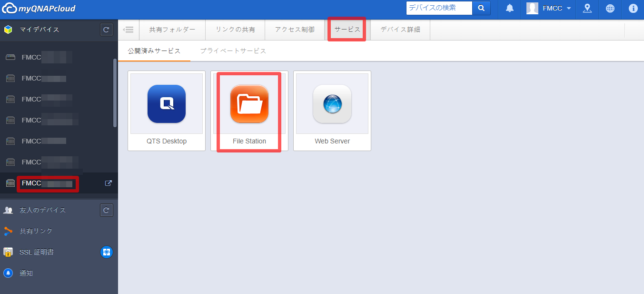Switch to プライベートサービス tab
Screen dimensions: 644x294
click(x=233, y=51)
